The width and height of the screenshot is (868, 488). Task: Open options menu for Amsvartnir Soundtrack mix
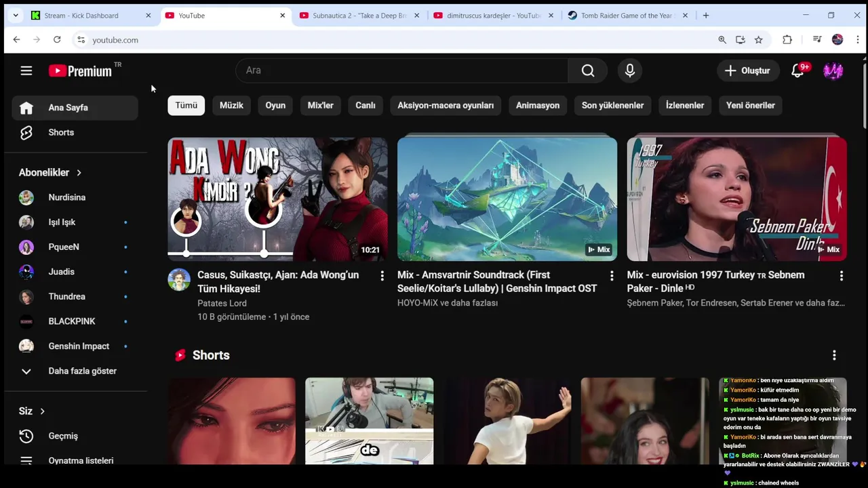click(612, 276)
